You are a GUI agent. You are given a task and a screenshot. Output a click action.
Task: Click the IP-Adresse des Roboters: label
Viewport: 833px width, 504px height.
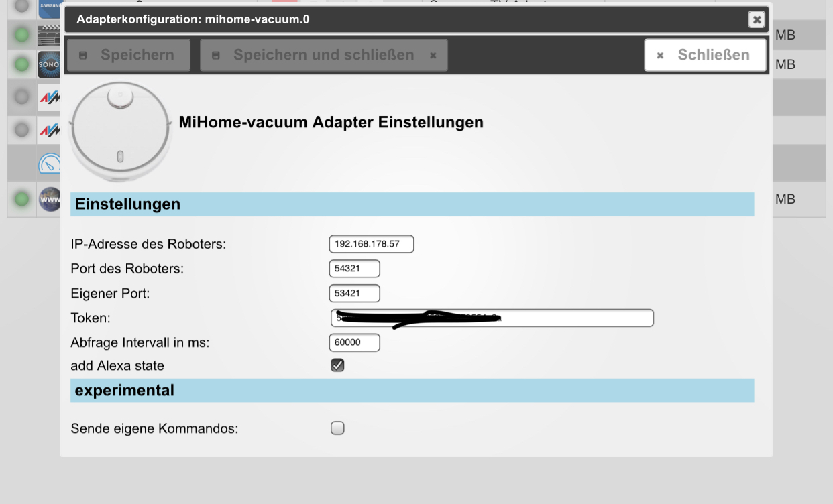click(x=148, y=245)
